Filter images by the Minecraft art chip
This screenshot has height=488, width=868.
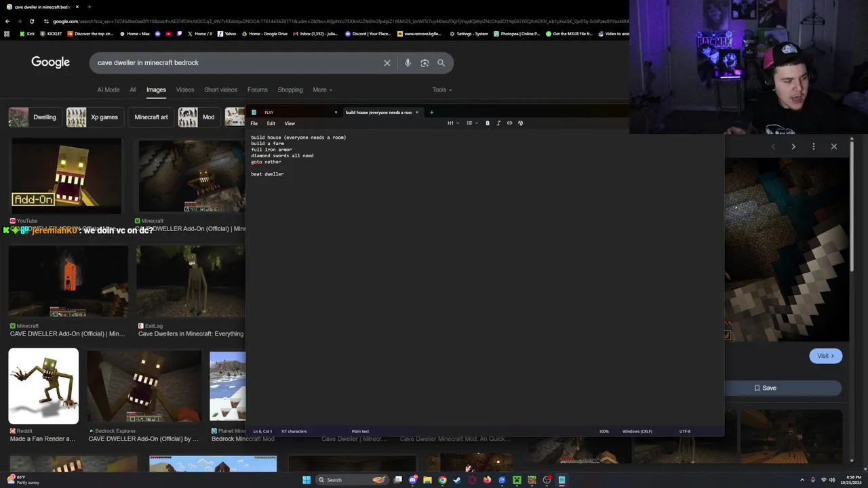tap(151, 117)
